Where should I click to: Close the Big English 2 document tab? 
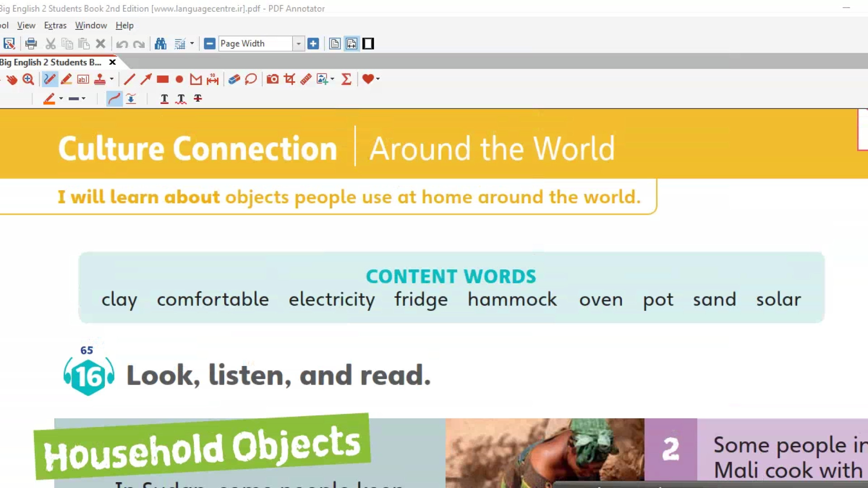pos(113,62)
